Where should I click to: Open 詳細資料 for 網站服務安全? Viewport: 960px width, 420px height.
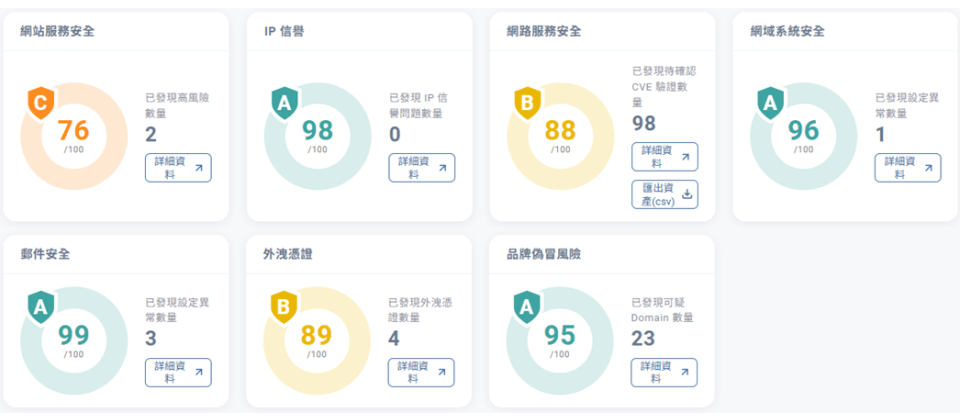click(x=177, y=167)
